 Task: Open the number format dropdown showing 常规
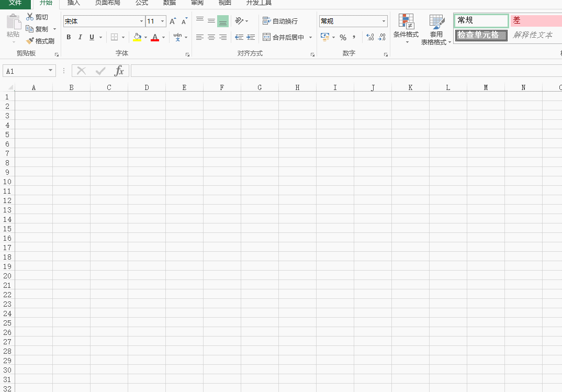[x=384, y=21]
